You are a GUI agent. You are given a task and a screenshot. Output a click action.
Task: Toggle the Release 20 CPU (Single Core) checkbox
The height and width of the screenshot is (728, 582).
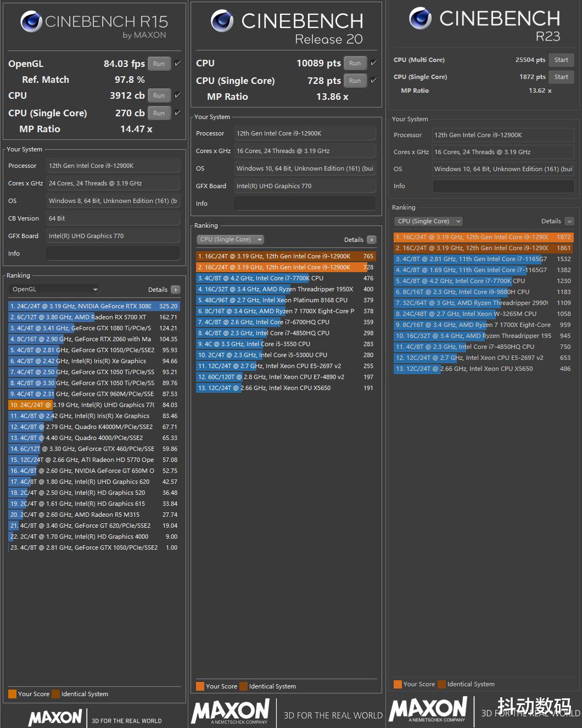click(373, 81)
